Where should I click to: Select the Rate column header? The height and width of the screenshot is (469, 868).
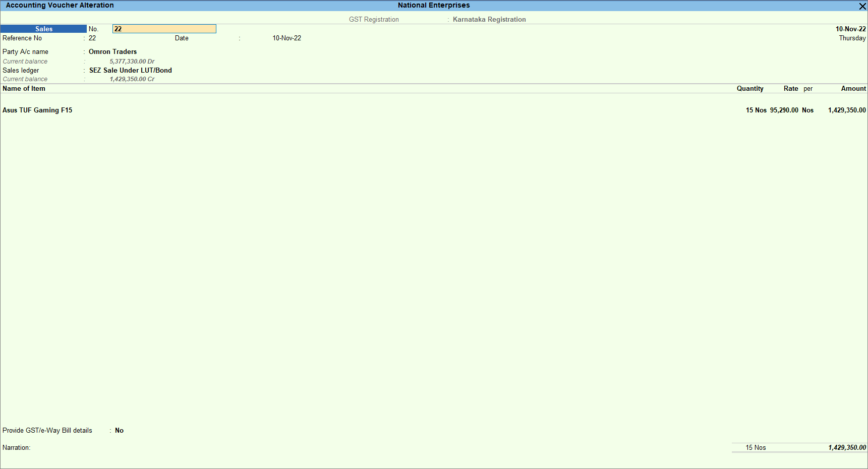(x=791, y=89)
